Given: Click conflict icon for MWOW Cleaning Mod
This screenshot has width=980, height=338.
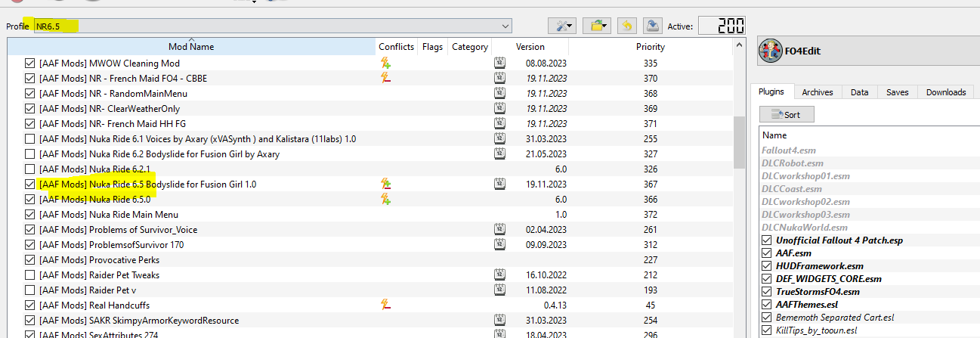Looking at the screenshot, I should [x=385, y=63].
